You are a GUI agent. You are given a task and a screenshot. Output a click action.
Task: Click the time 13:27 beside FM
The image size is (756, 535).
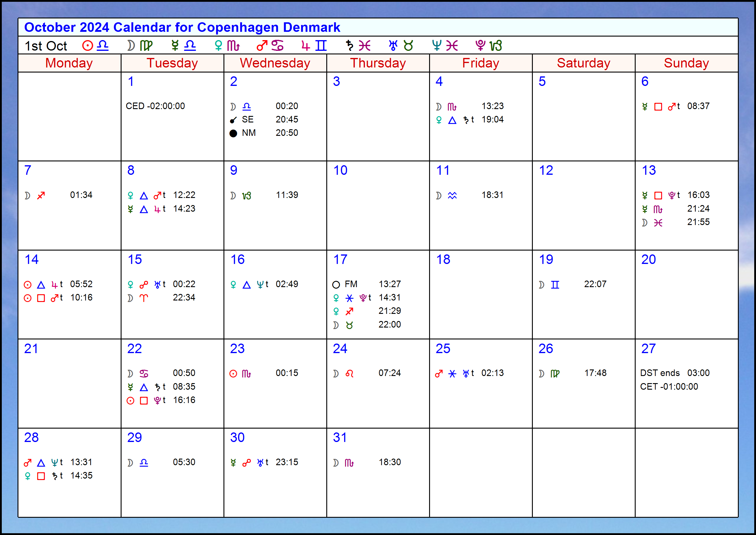pyautogui.click(x=389, y=284)
